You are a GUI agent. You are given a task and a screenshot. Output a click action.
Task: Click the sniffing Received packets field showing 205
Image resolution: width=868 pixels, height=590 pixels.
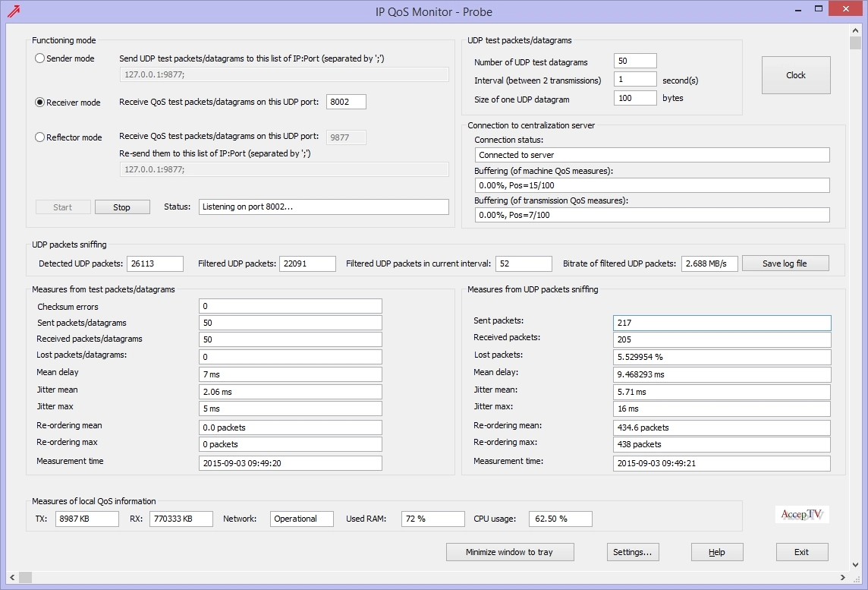pos(722,339)
